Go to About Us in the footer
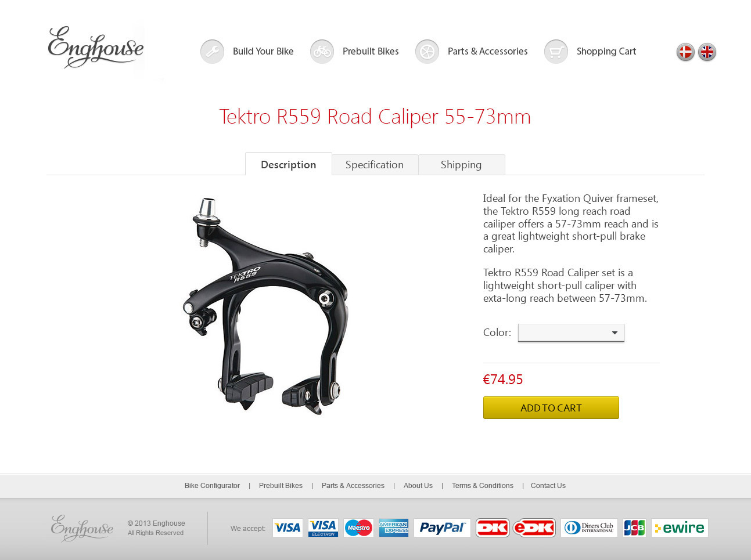Image resolution: width=751 pixels, height=560 pixels. click(x=418, y=486)
